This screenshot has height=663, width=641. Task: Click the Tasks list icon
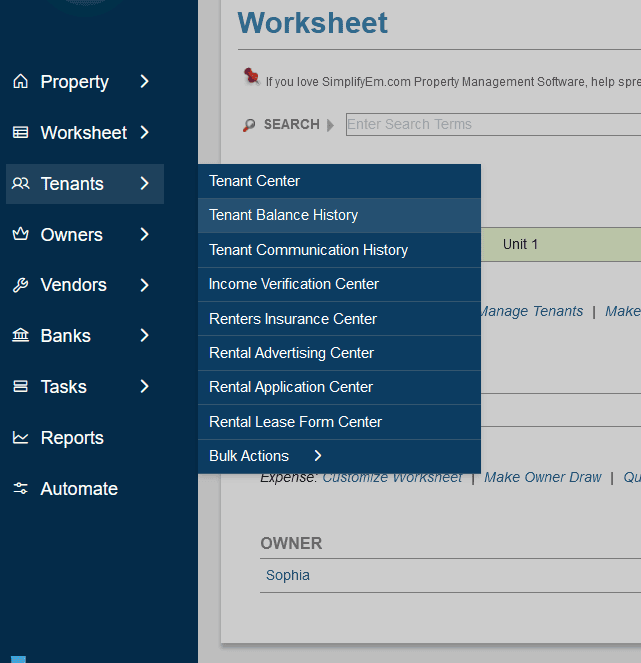(x=20, y=387)
